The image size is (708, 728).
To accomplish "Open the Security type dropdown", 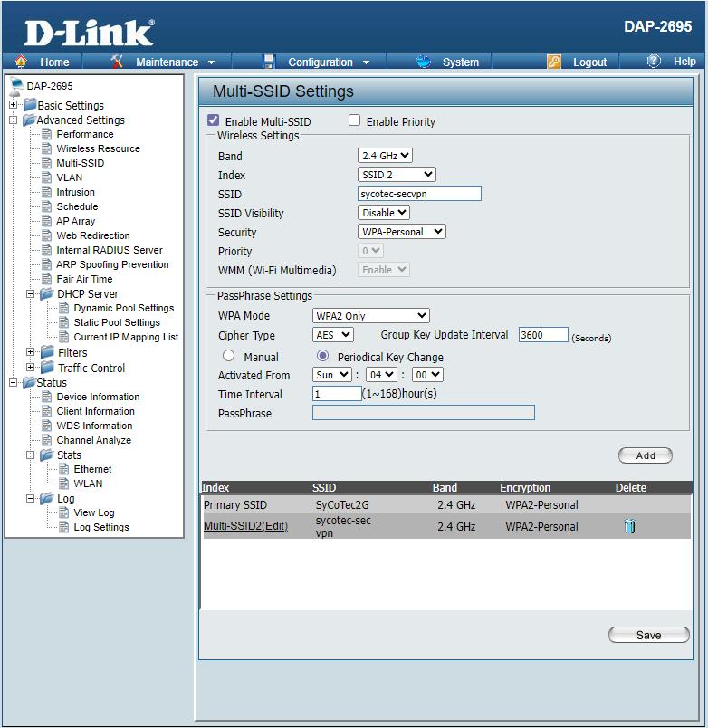I will tap(402, 232).
